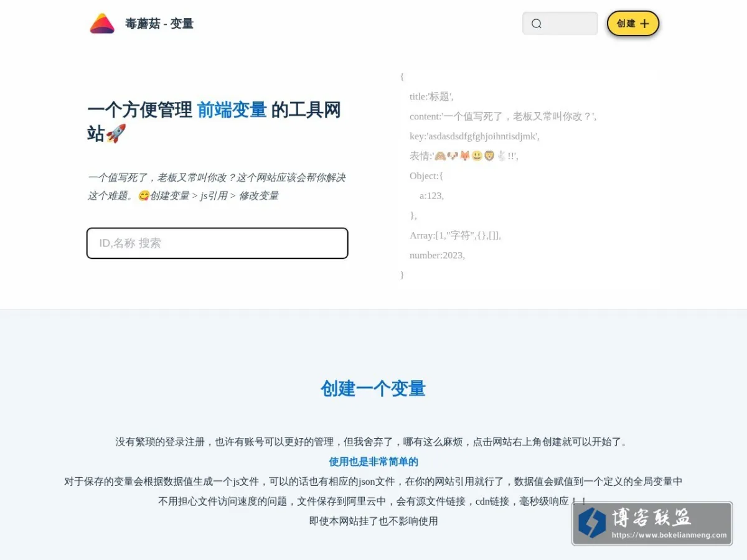Viewport: 747px width, 560px height.
Task: Click the code line key:'asdasdsdfgfghjoihntisdjmk',
Action: click(474, 136)
